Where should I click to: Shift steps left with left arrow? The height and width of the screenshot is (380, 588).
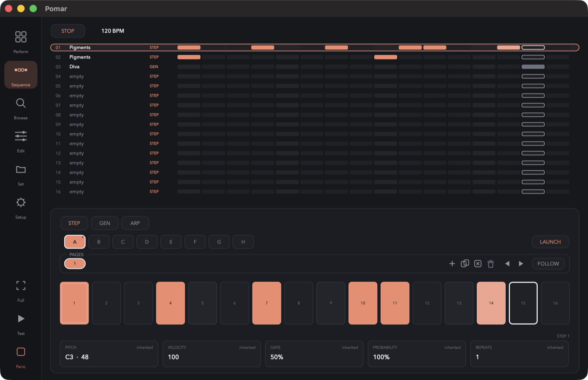(x=507, y=264)
